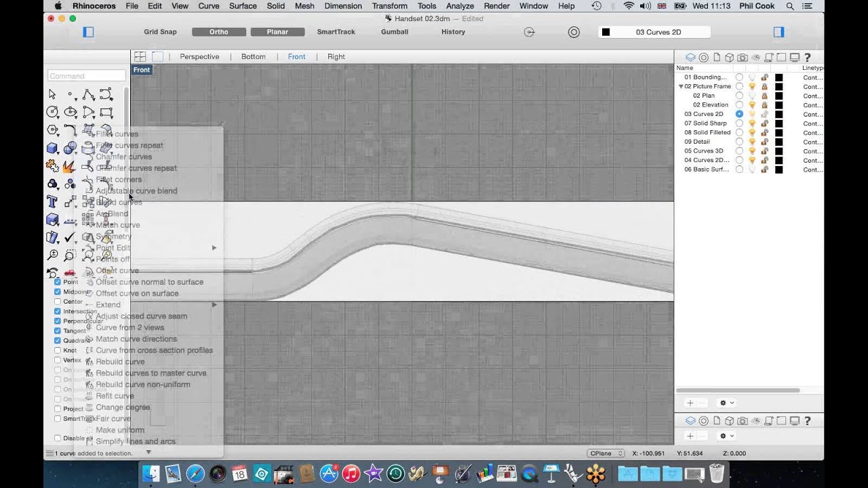
Task: Switch to the Right viewport tab
Action: [336, 57]
